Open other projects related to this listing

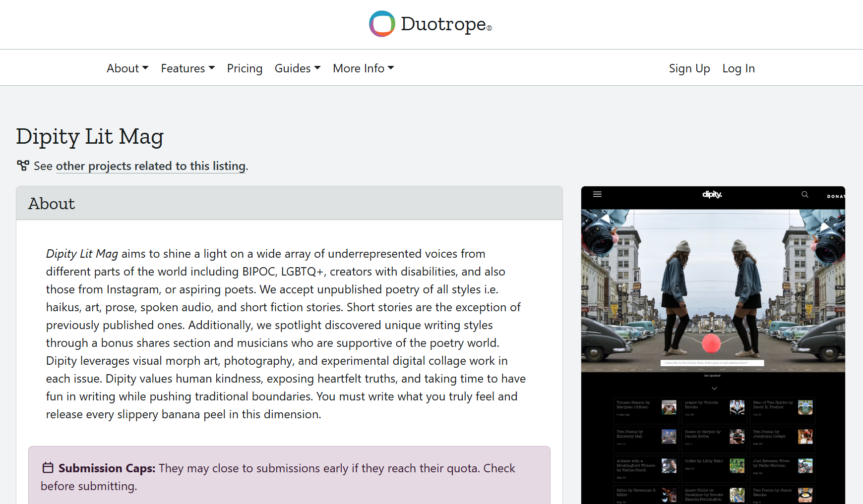point(151,166)
